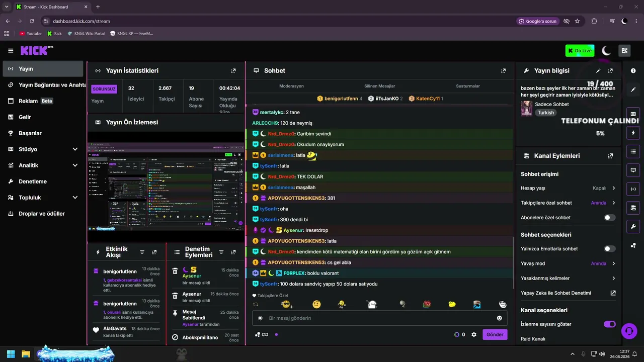Click the header icon right of the moon
This screenshot has height=362, width=644.
[624, 50]
